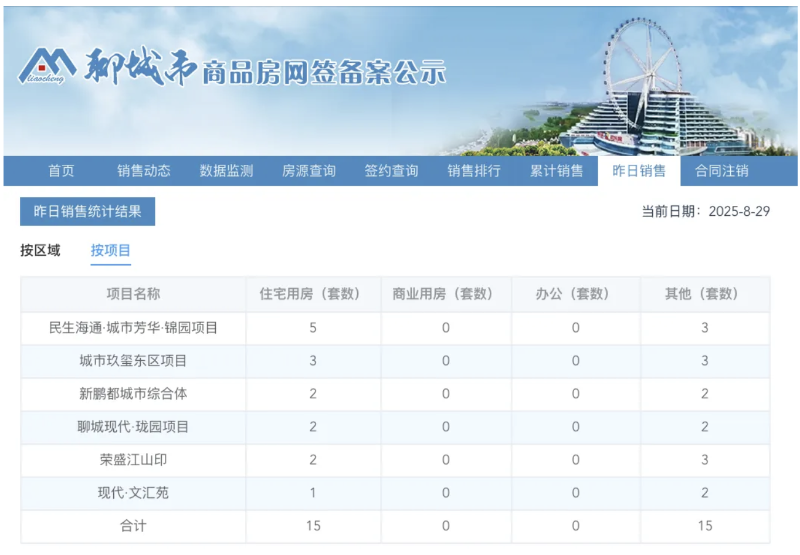Click commercial count 0 for 民生海通 project

pos(445,327)
